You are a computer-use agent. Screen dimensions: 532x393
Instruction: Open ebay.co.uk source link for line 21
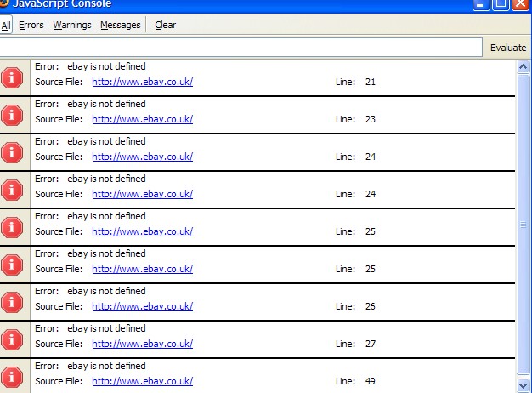142,82
